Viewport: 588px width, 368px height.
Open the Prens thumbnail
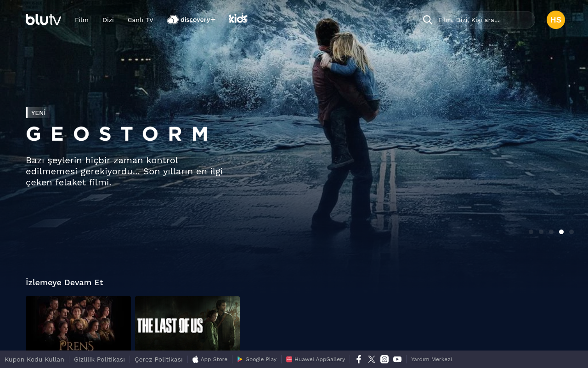coord(78,323)
